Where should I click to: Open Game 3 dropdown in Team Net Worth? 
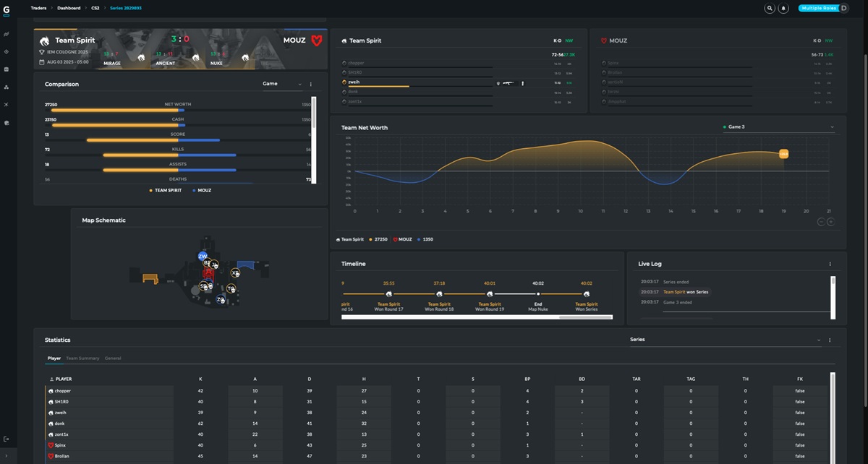click(x=778, y=127)
